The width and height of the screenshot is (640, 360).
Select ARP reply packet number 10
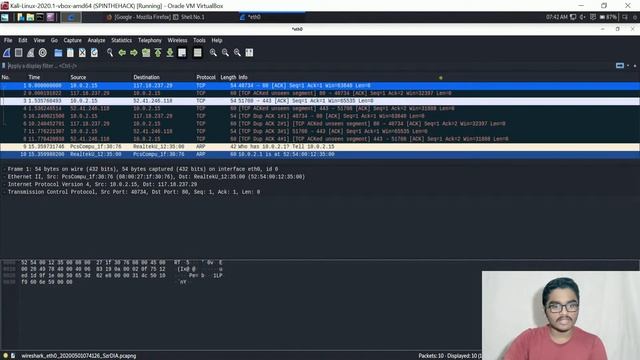tap(320, 154)
